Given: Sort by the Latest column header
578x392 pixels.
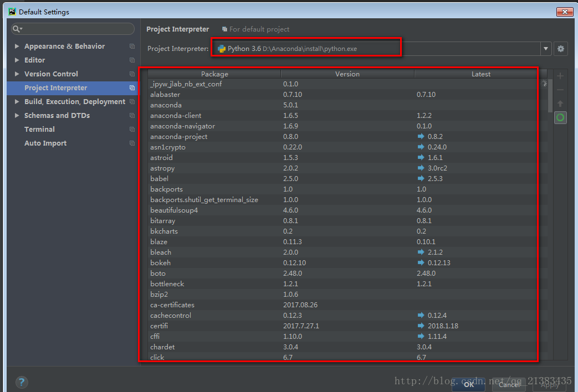Looking at the screenshot, I should coord(480,74).
